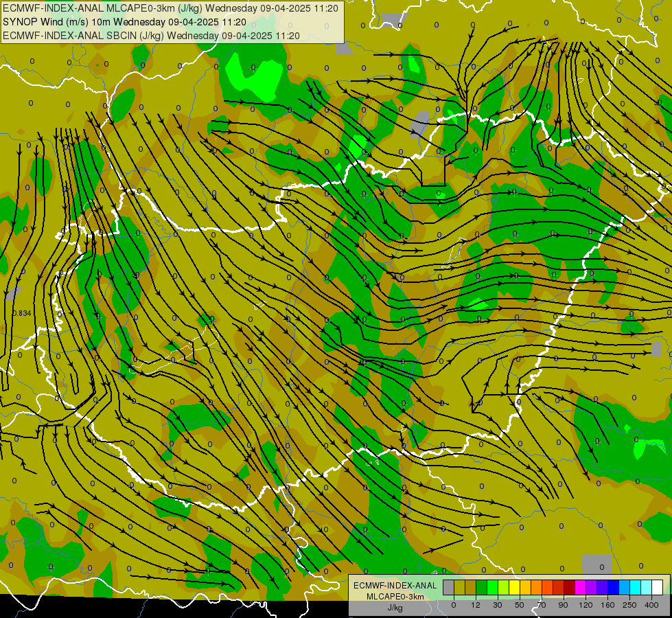Click the magenta legend swatch
672x618 pixels.
580,587
